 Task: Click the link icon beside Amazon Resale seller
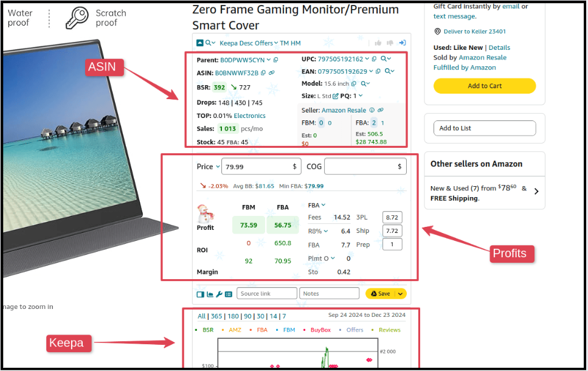(380, 110)
